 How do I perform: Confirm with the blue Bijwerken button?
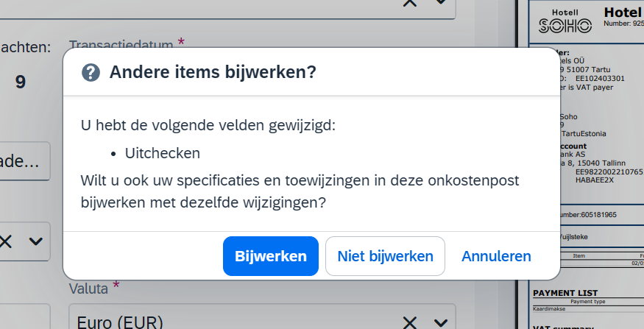tap(271, 256)
